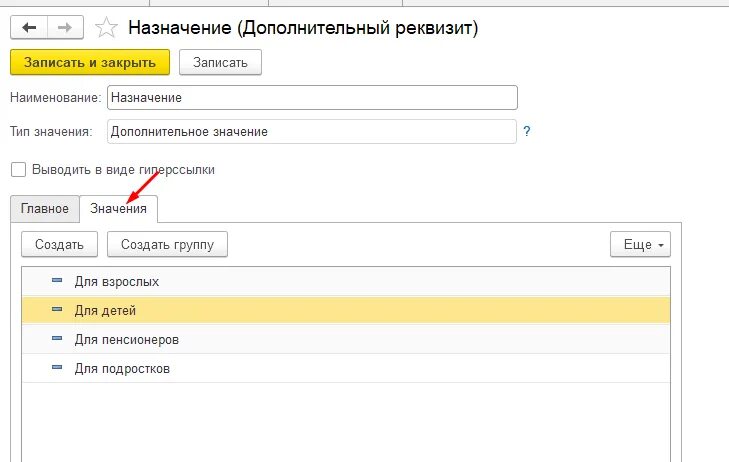729x462 pixels.
Task: Click the Записать и закрыть button
Action: tap(90, 62)
